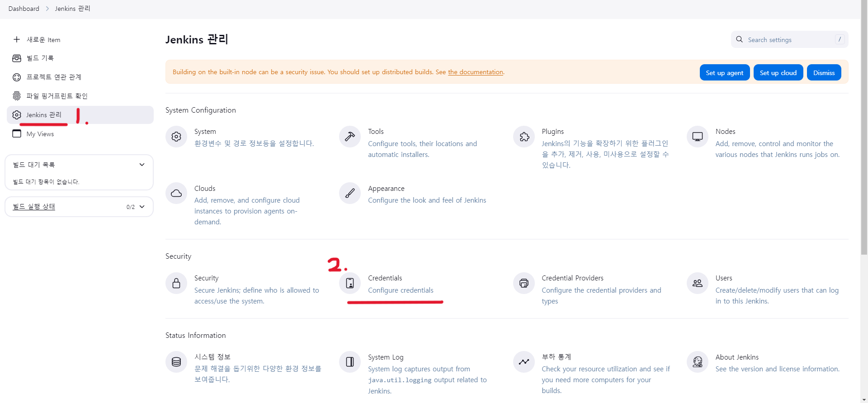
Task: Click the My Views window icon
Action: tap(17, 134)
